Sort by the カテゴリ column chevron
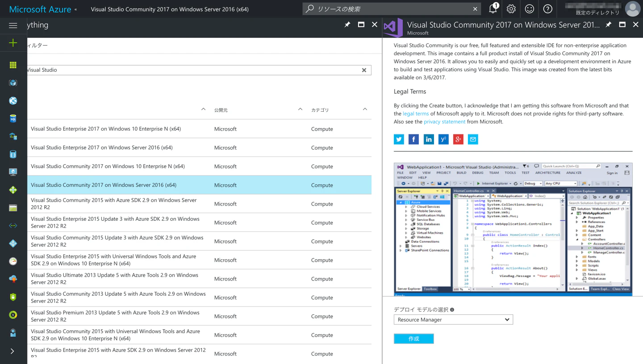The width and height of the screenshot is (643, 364). [365, 109]
